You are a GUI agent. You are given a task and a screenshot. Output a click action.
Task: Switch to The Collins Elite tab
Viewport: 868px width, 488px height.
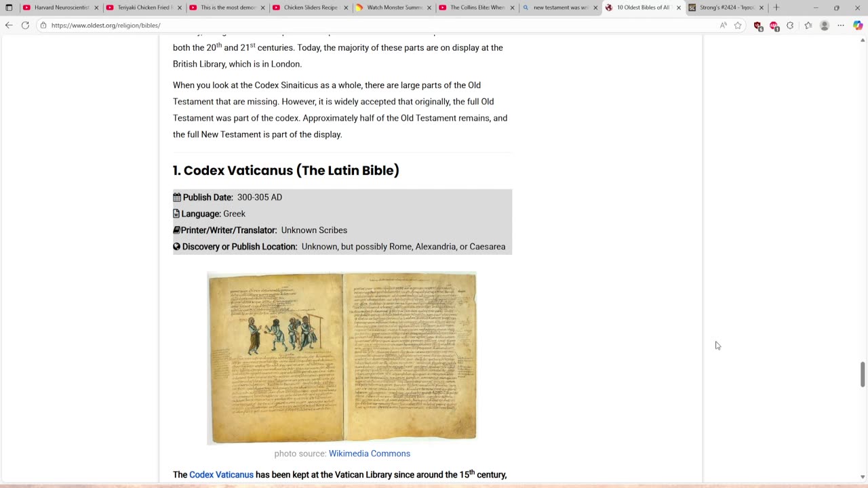coord(477,7)
